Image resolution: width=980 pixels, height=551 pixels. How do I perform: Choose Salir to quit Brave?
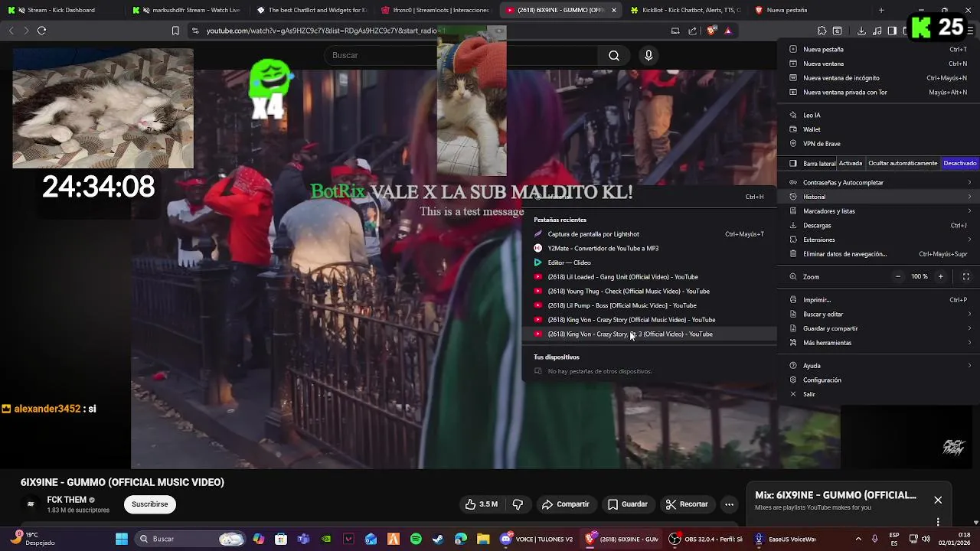[879, 394]
